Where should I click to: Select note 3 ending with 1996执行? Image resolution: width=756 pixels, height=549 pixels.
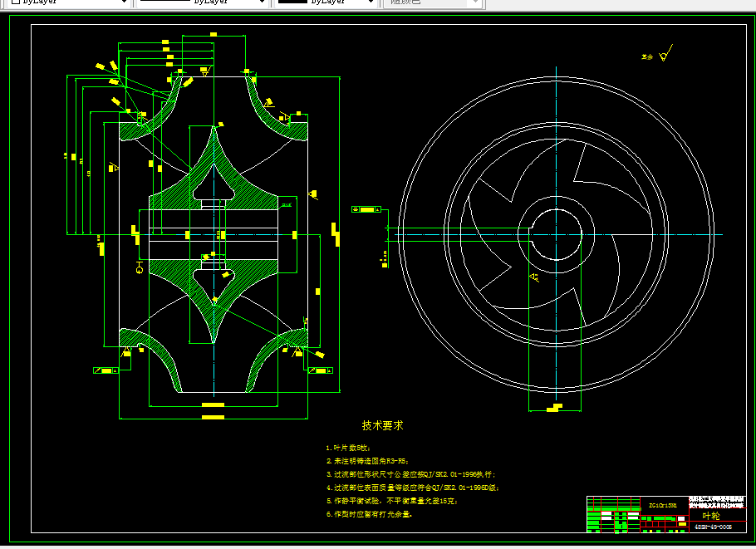[411, 474]
